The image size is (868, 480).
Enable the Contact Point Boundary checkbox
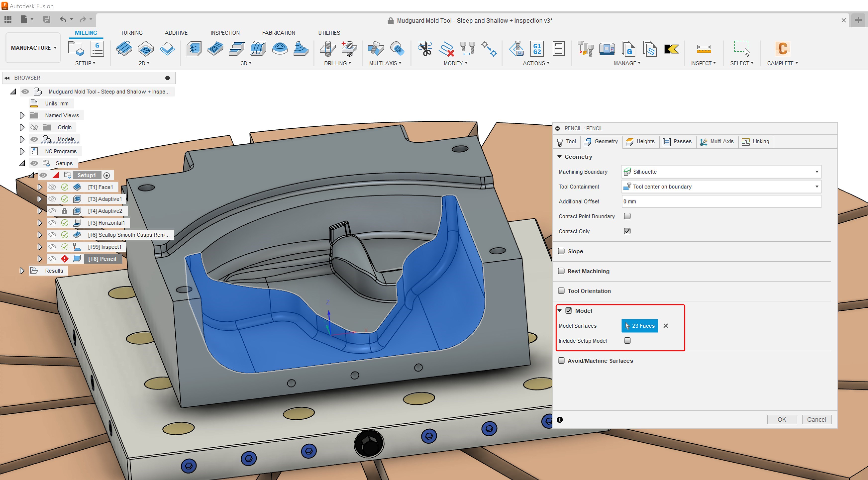click(627, 216)
